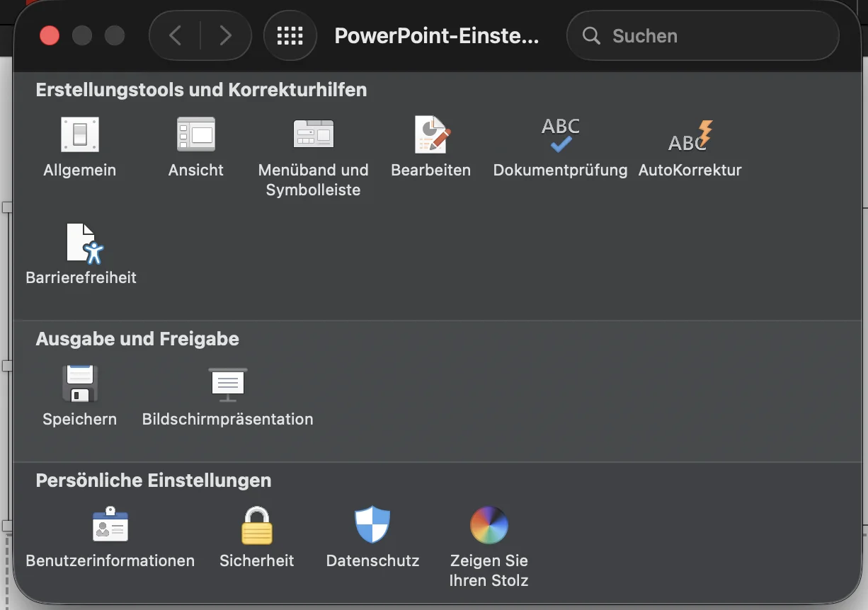Go forward with the right arrow
The height and width of the screenshot is (610, 868).
tap(226, 35)
